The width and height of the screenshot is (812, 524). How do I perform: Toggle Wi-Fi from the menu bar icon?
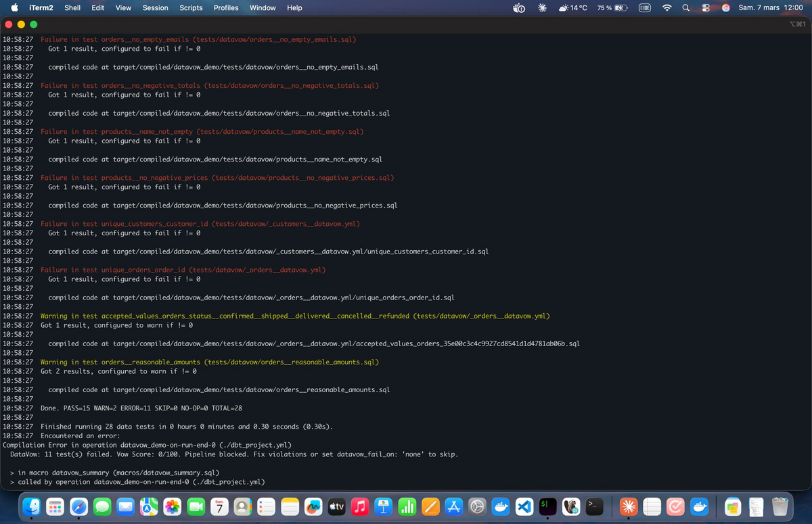coord(667,7)
